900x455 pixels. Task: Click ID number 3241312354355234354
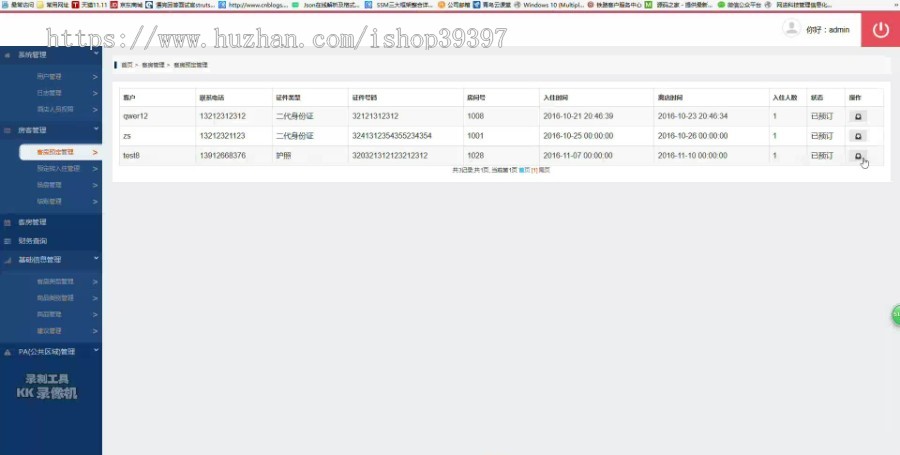pos(392,136)
